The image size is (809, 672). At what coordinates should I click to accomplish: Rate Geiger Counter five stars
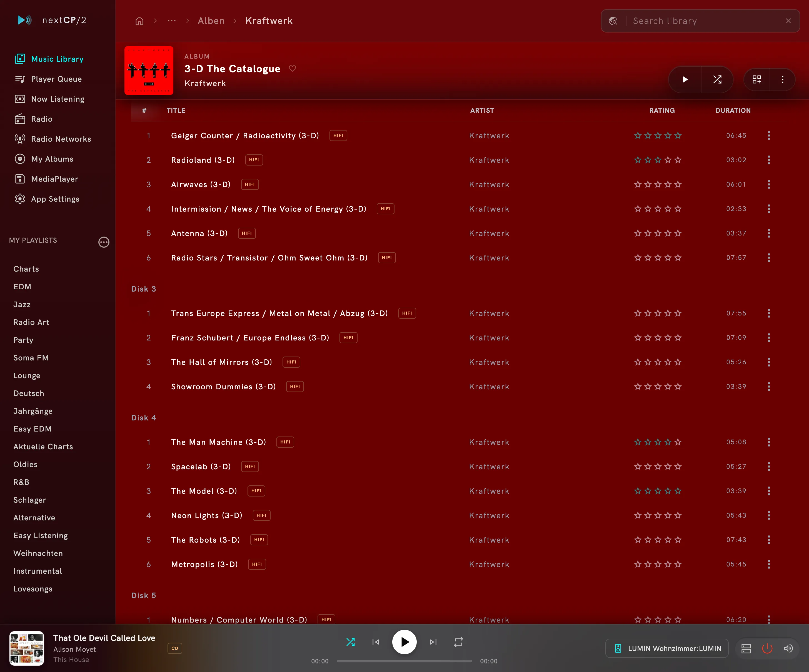coord(678,136)
